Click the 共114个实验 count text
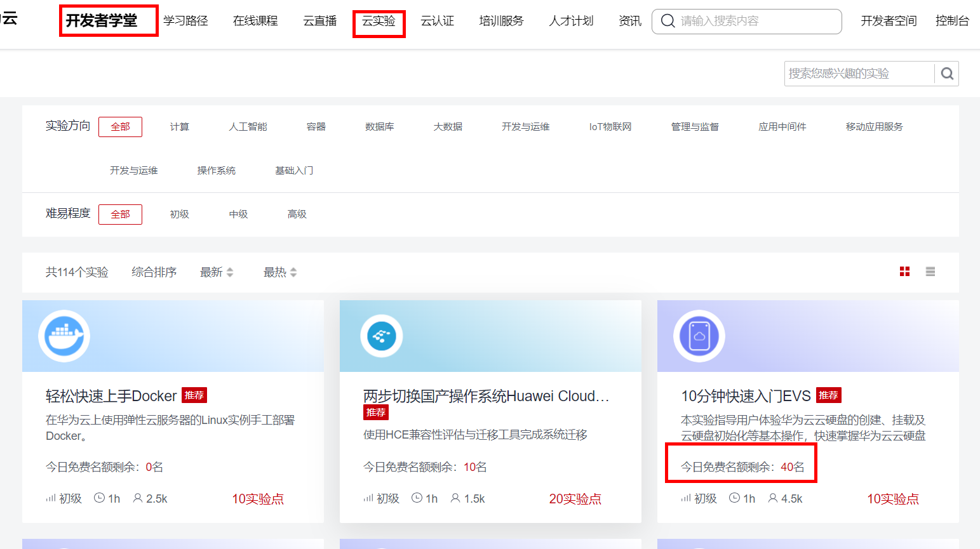This screenshot has width=980, height=549. [x=77, y=272]
